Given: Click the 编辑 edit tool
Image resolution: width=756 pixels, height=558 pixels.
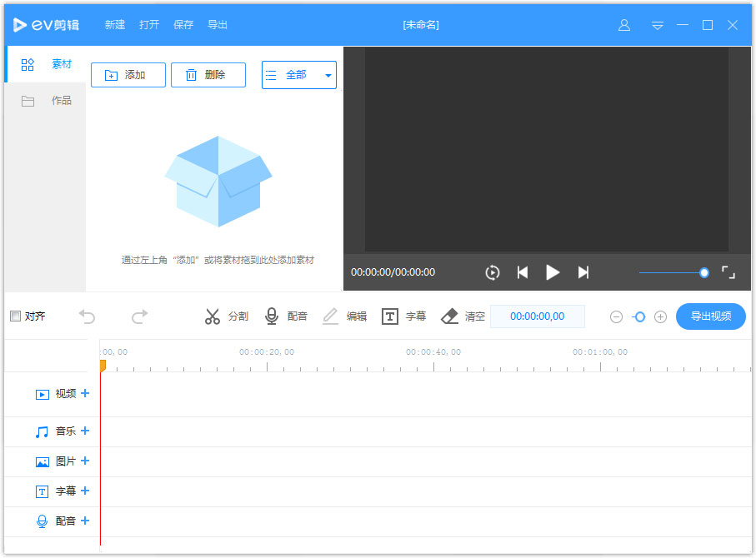Looking at the screenshot, I should tap(343, 316).
